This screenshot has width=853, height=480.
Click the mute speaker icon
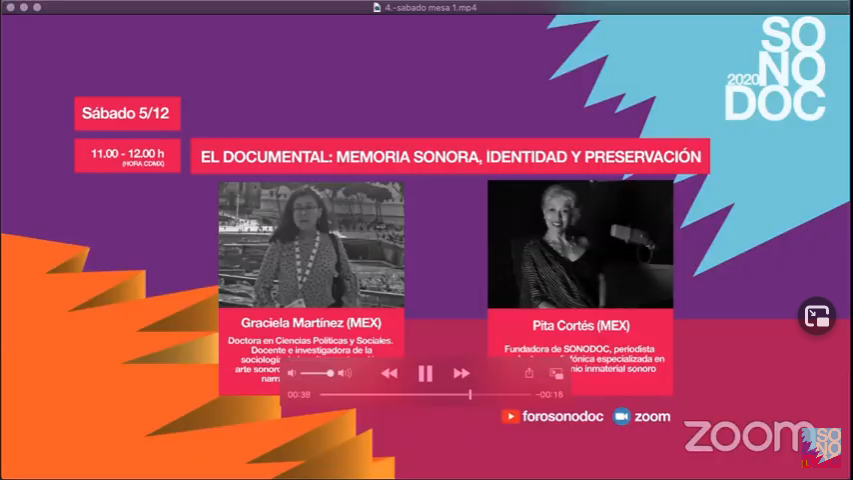click(x=292, y=373)
